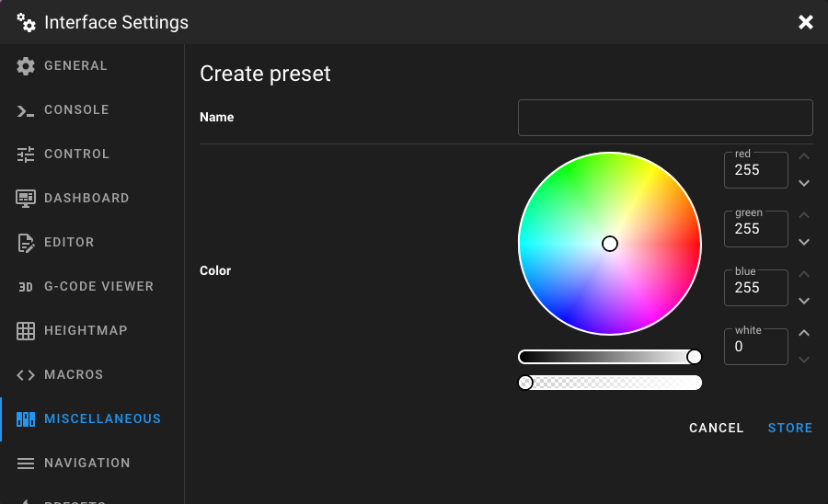The image size is (828, 504).
Task: Click the red value field
Action: click(755, 170)
